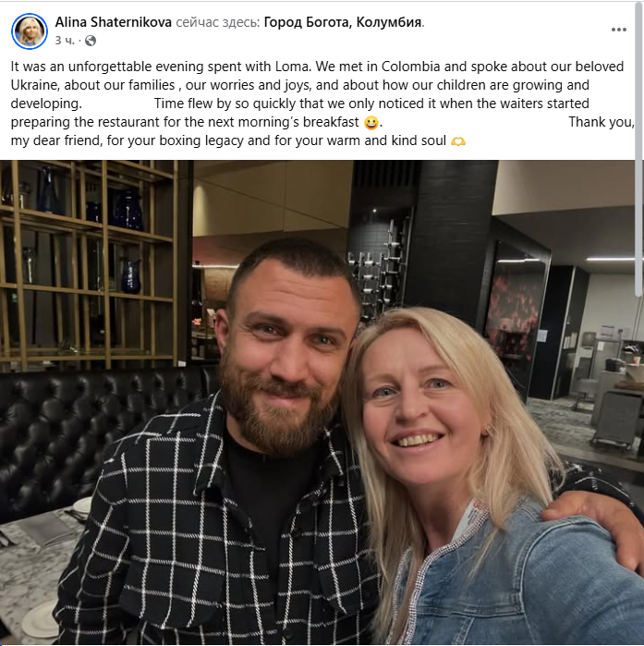
Task: Open the Alina Shaternikova profile name link
Action: 114,22
